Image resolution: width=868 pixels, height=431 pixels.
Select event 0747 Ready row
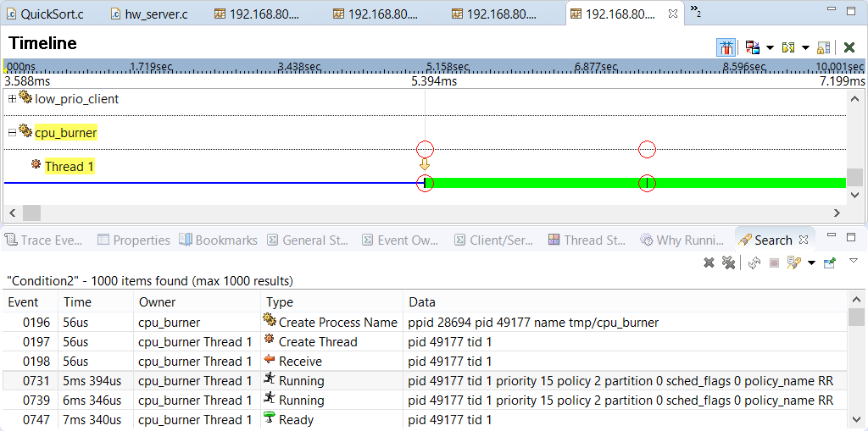click(297, 420)
